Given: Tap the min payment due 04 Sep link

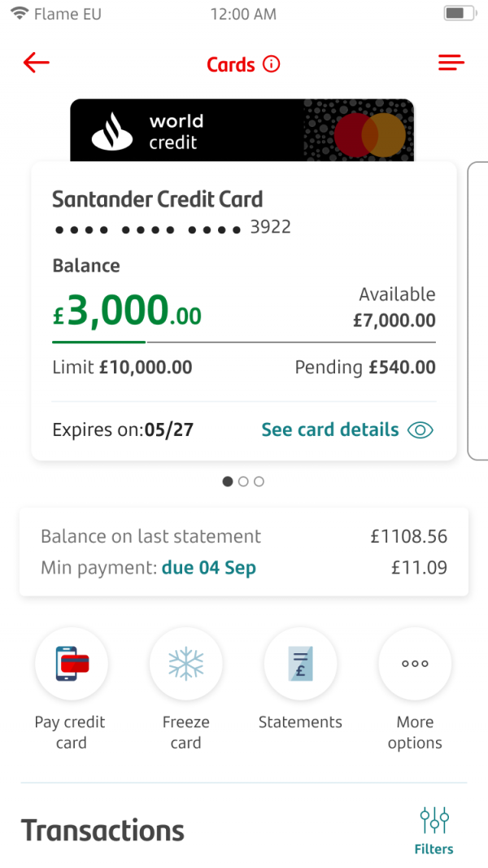Looking at the screenshot, I should tap(208, 568).
